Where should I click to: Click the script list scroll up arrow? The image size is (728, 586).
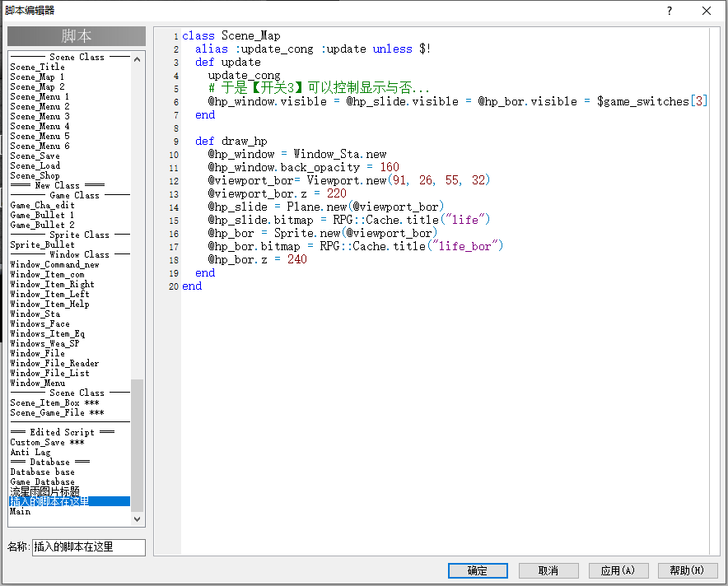click(137, 59)
